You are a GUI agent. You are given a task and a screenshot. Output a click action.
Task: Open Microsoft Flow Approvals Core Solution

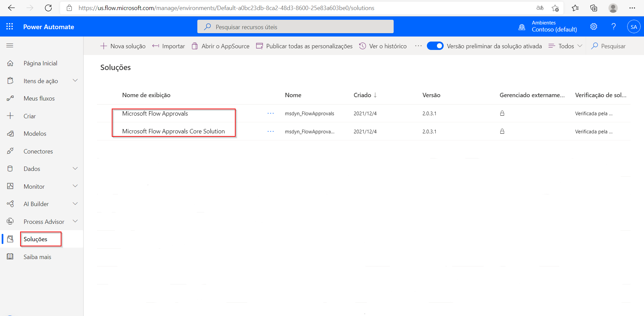pyautogui.click(x=174, y=131)
